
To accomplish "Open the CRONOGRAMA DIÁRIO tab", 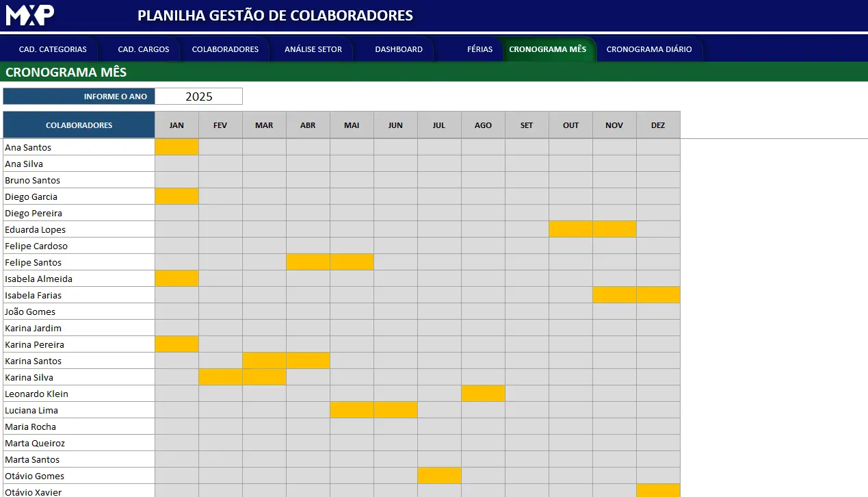I will (x=649, y=49).
